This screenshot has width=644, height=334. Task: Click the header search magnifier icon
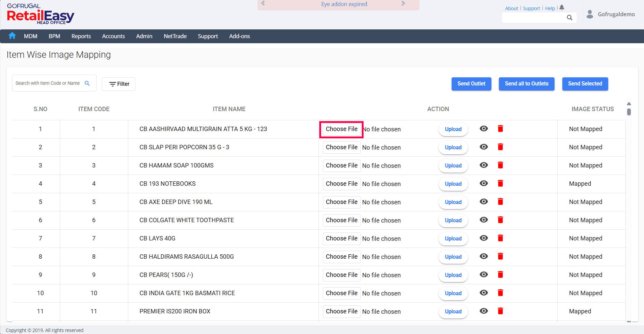(x=570, y=18)
